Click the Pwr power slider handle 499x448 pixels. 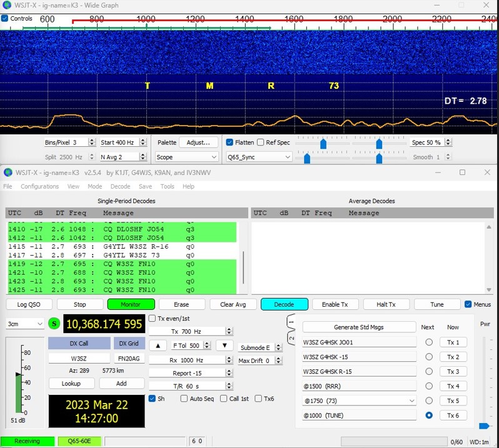click(483, 426)
